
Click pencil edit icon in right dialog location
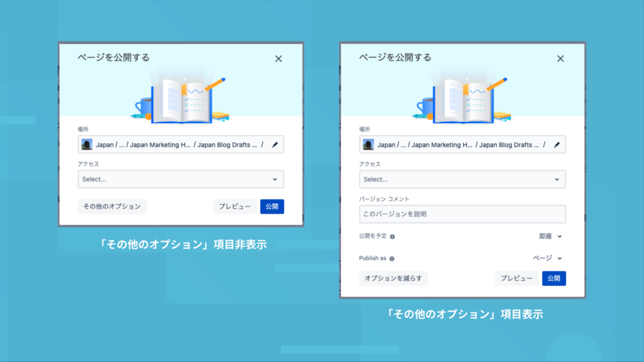coord(557,145)
